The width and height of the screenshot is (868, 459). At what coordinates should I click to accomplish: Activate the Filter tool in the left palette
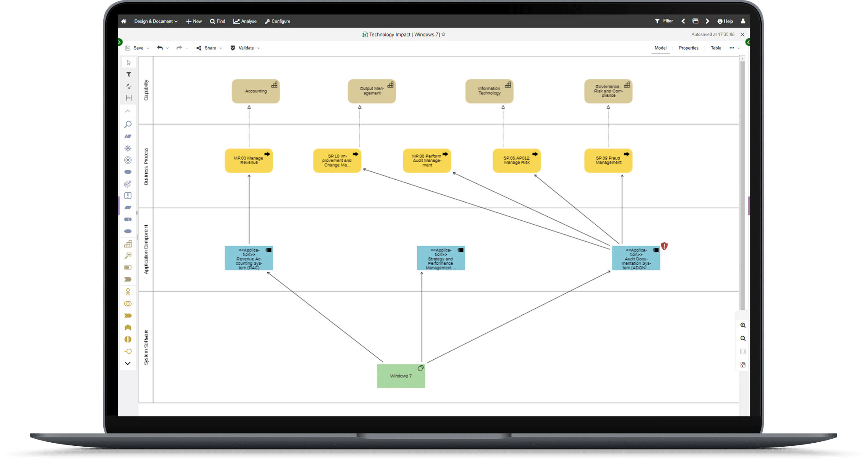click(128, 74)
